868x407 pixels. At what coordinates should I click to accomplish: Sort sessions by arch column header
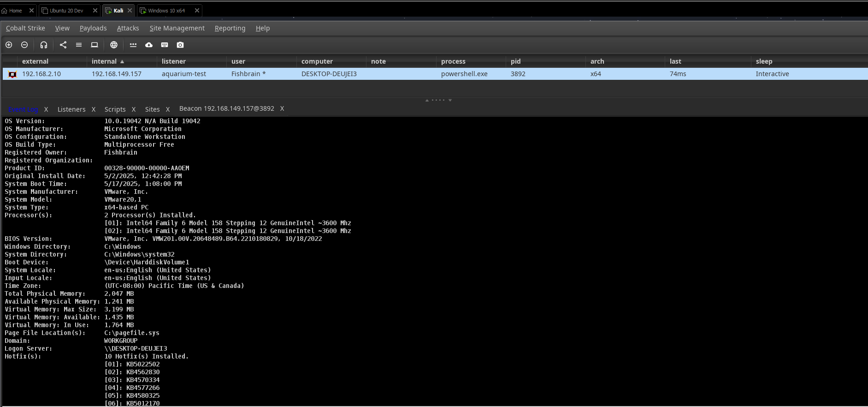coord(626,61)
